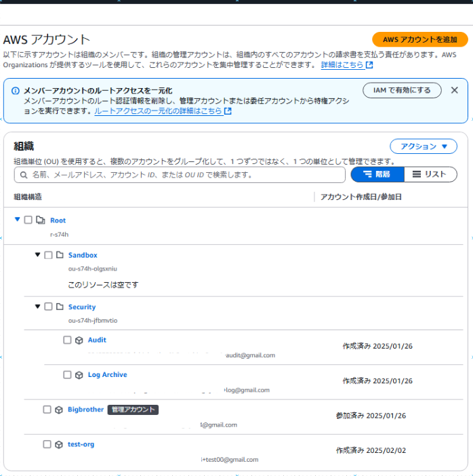Screen dimensions: 473x476
Task: Open the Bigbrother account link
Action: pyautogui.click(x=85, y=410)
